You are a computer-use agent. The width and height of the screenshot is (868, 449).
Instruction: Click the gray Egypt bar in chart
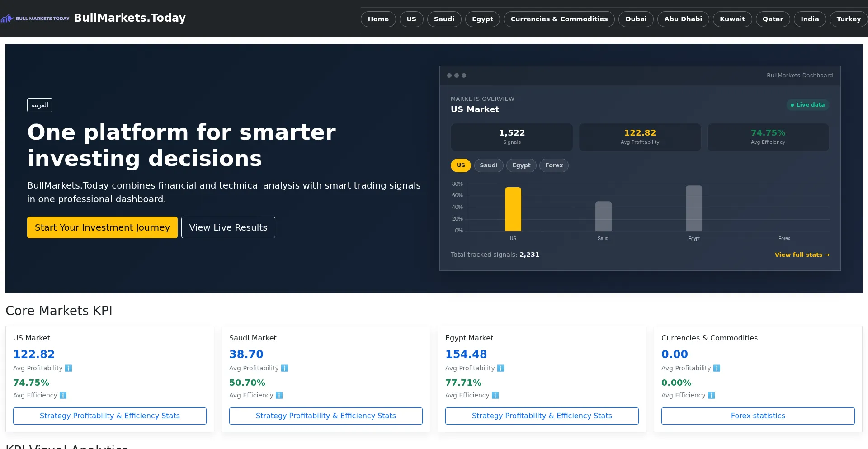tap(694, 208)
